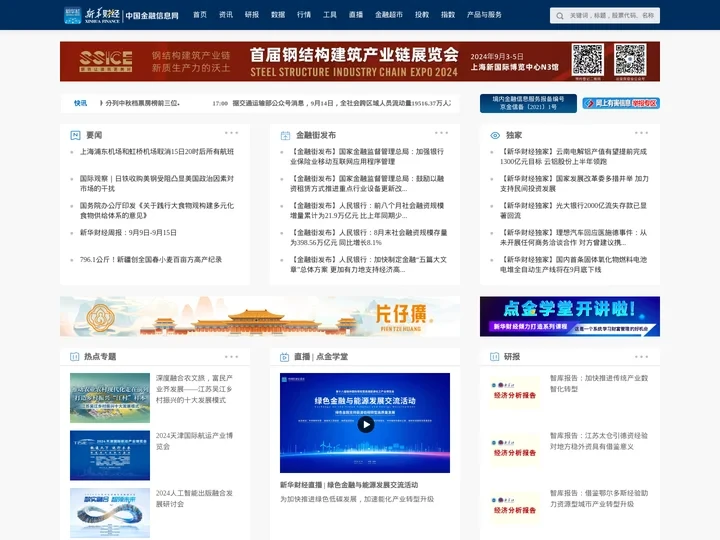Open 8月末社会融资规模存量 article
The image size is (720, 540).
click(368, 237)
